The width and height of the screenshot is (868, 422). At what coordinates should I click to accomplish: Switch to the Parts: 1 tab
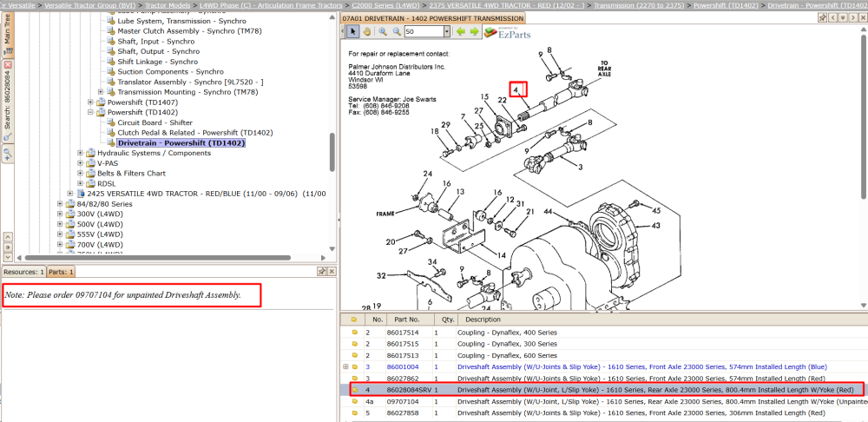[61, 272]
